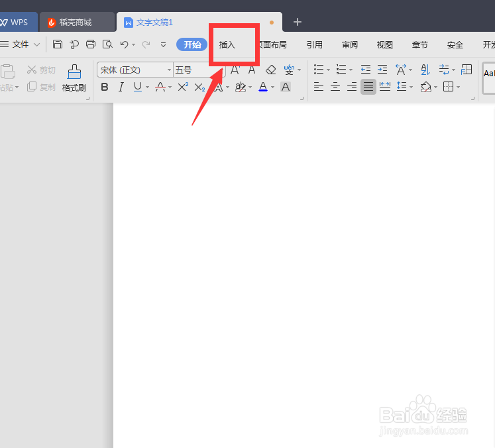The height and width of the screenshot is (448, 495).
Task: Click the paragraph shading fill icon
Action: pyautogui.click(x=425, y=87)
